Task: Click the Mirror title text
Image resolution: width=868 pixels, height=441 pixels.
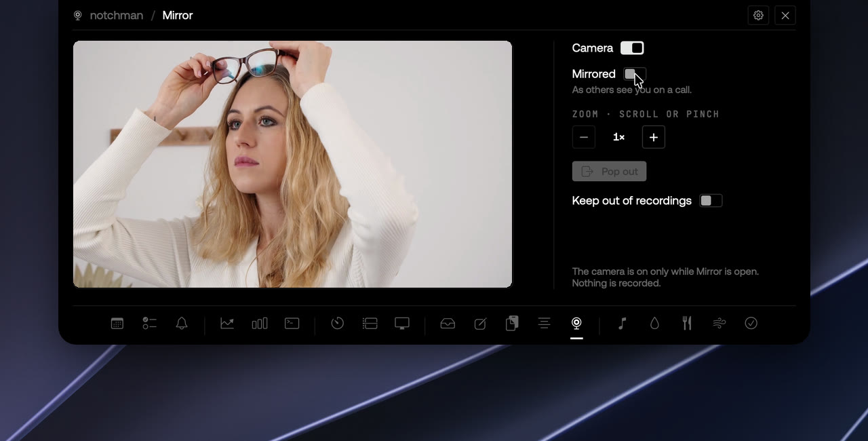Action: [178, 15]
